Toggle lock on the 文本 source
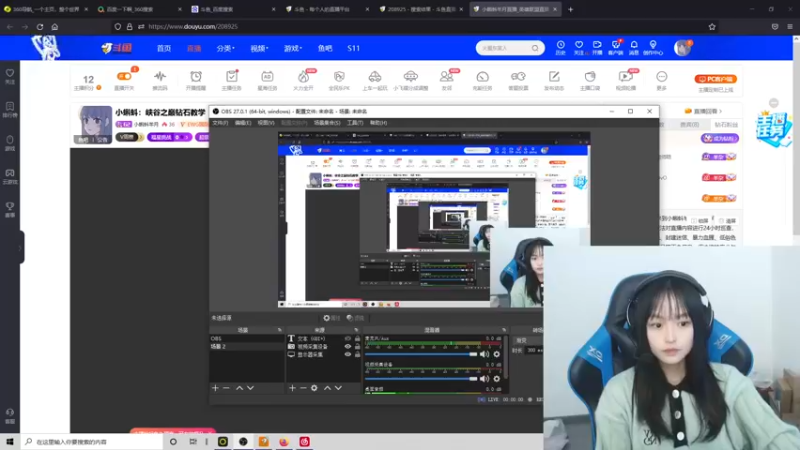 click(x=357, y=339)
